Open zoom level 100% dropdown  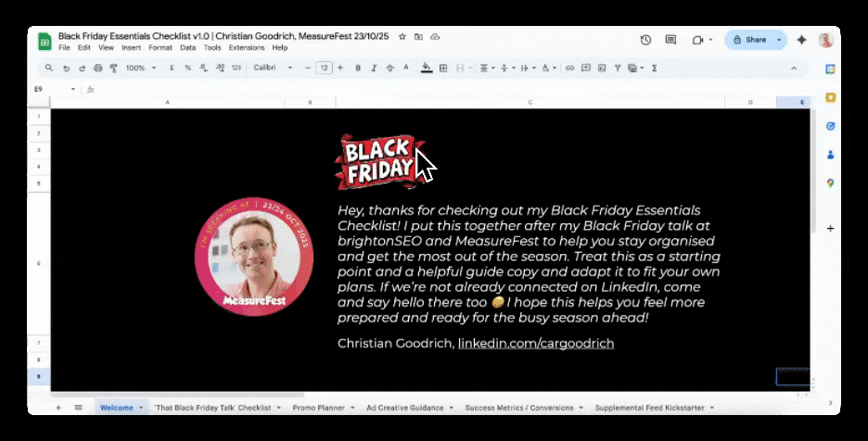tap(141, 68)
